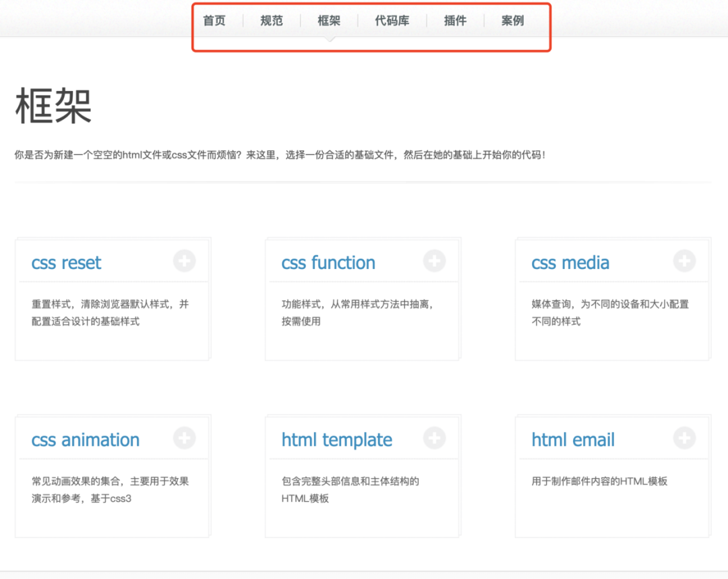
Task: Open the css function heading link
Action: pos(328,263)
